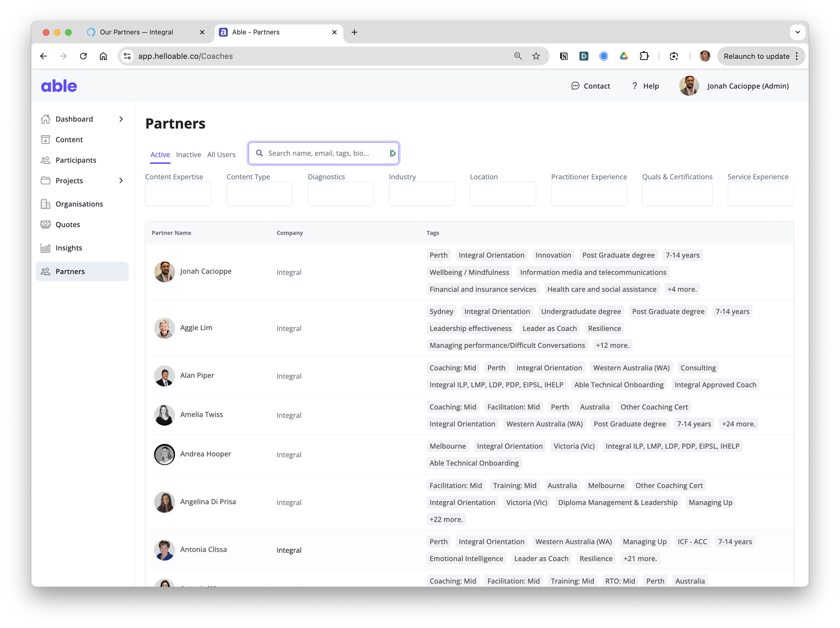Go back with browser back arrow

click(43, 56)
